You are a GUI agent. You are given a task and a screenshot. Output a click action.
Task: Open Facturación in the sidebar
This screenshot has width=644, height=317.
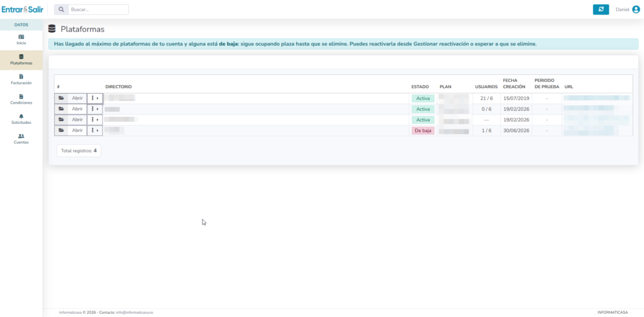pos(21,80)
